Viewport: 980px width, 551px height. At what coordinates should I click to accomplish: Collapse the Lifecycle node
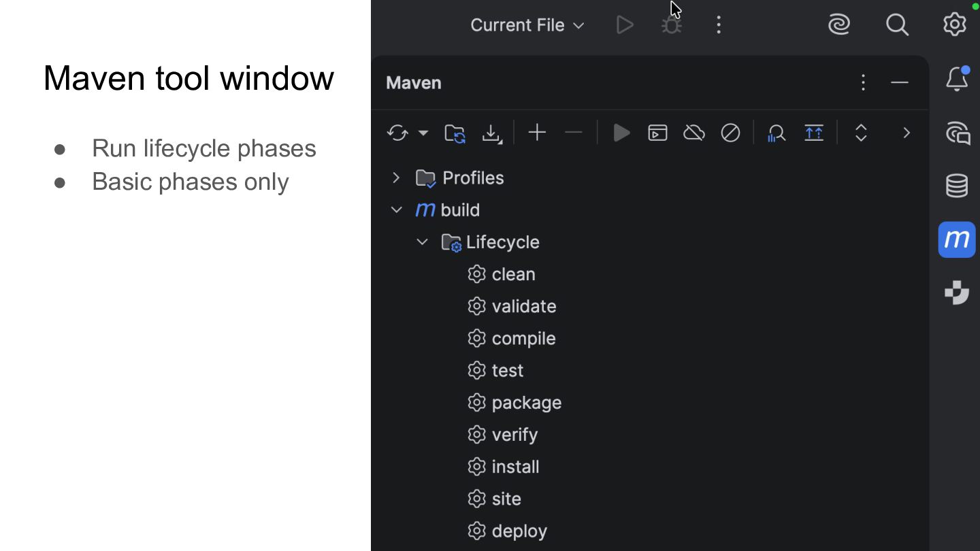pos(422,242)
